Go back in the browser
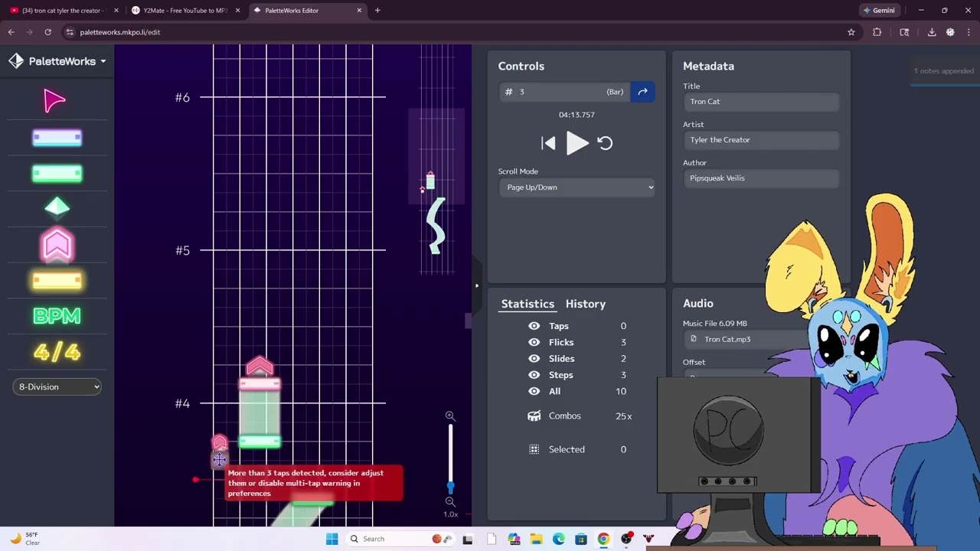 (x=11, y=32)
